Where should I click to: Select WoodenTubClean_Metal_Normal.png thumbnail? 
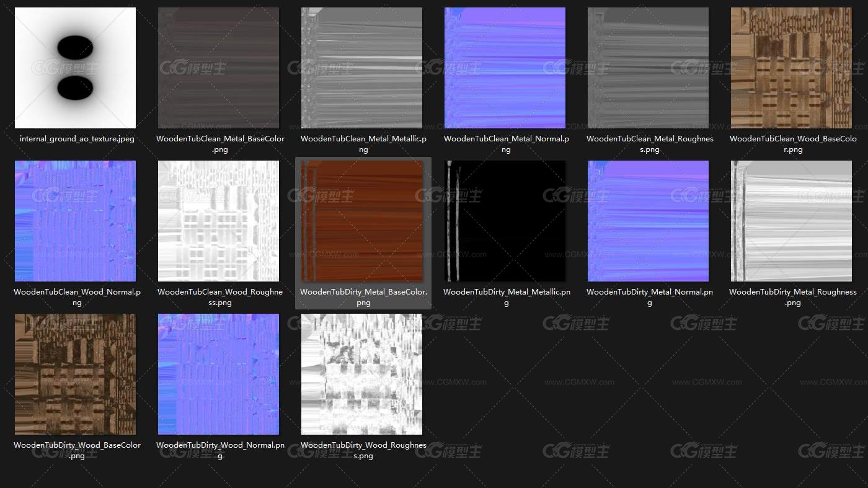(x=505, y=68)
